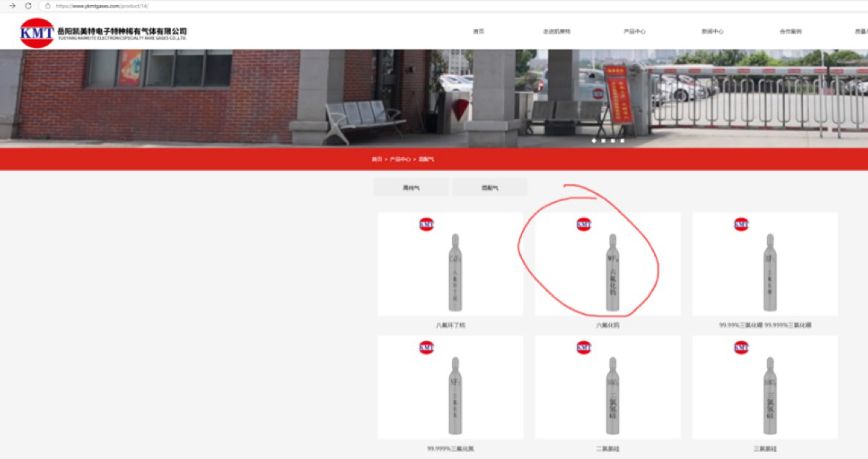Click the browser forward arrow
The height and width of the screenshot is (459, 868).
12,6
